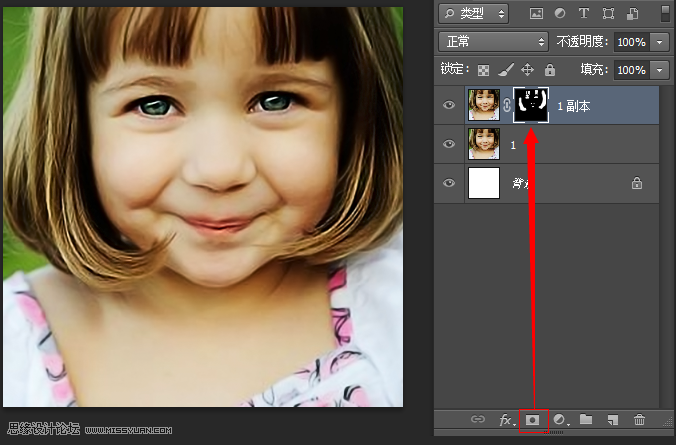Filter layers by type layer icon

click(584, 13)
